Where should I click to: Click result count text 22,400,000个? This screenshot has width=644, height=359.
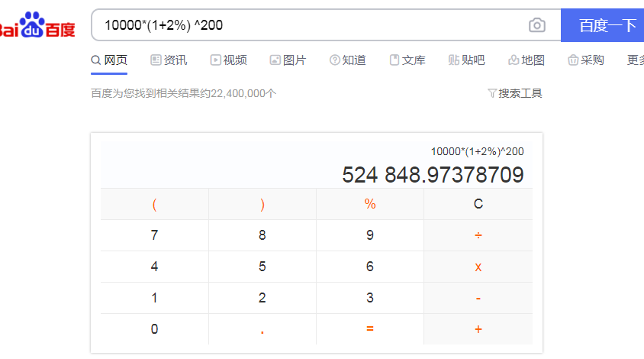(x=243, y=93)
